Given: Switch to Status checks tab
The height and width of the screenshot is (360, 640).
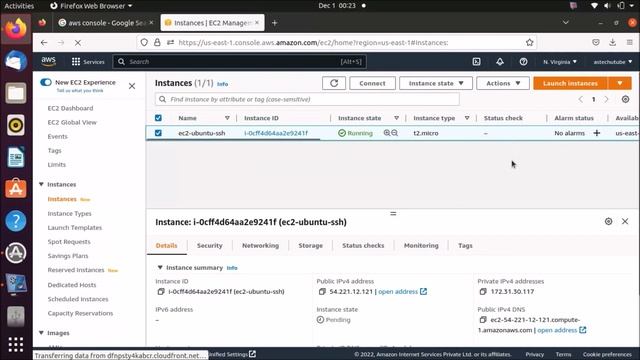Looking at the screenshot, I should 363,245.
